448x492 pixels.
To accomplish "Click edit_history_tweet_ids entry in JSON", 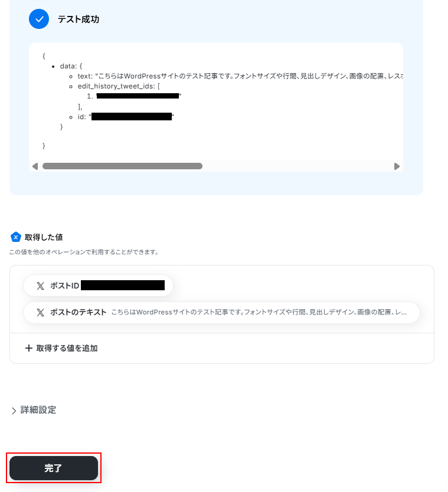I will click(x=119, y=86).
